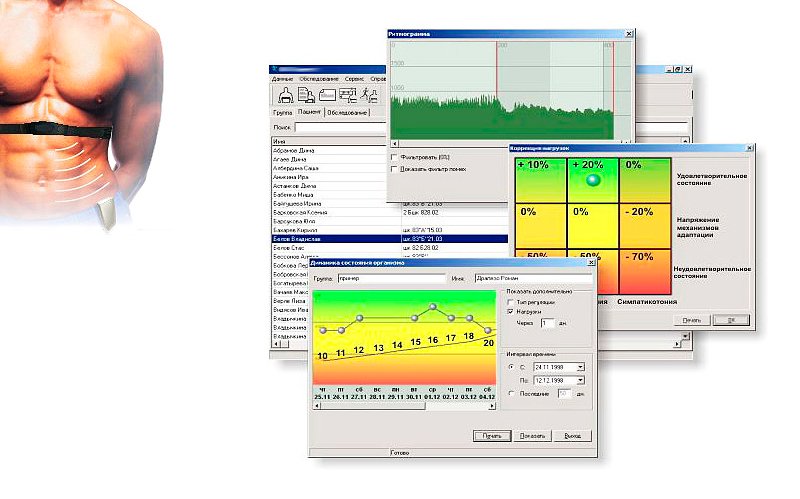Click the data point above day 12
The image size is (800, 499).
coord(359,318)
